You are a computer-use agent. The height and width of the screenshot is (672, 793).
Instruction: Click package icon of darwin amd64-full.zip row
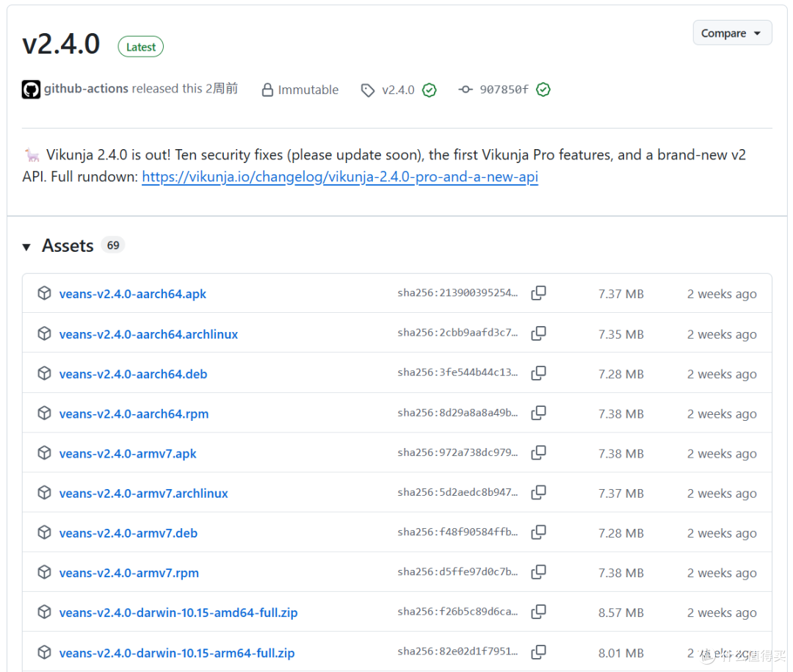[x=45, y=612]
